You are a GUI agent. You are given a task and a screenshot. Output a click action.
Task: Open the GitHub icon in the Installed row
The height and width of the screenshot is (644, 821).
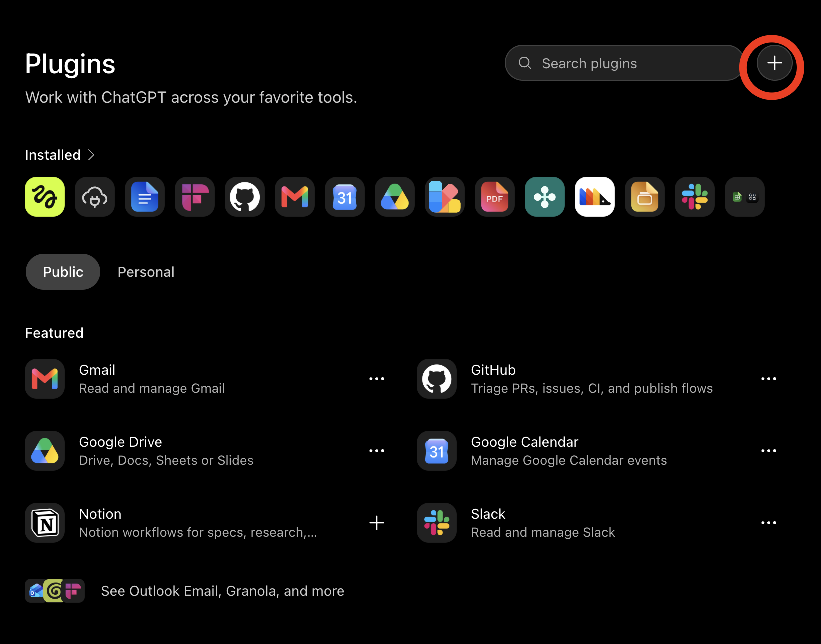(x=245, y=197)
